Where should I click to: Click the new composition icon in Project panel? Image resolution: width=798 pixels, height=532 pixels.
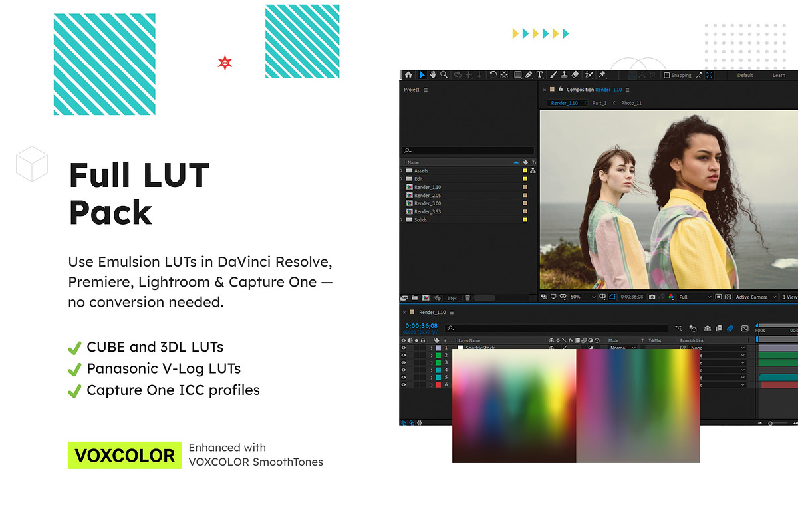(x=425, y=297)
